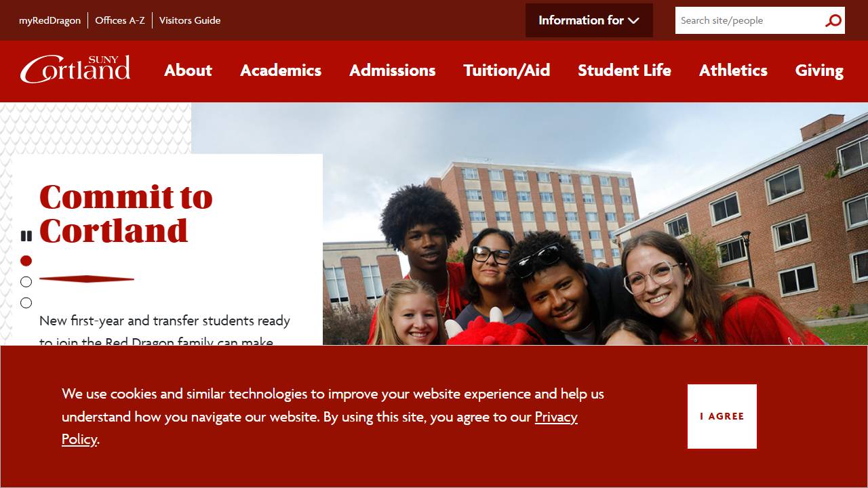Open the Tuition/Aid menu
868x488 pixels.
click(x=507, y=70)
